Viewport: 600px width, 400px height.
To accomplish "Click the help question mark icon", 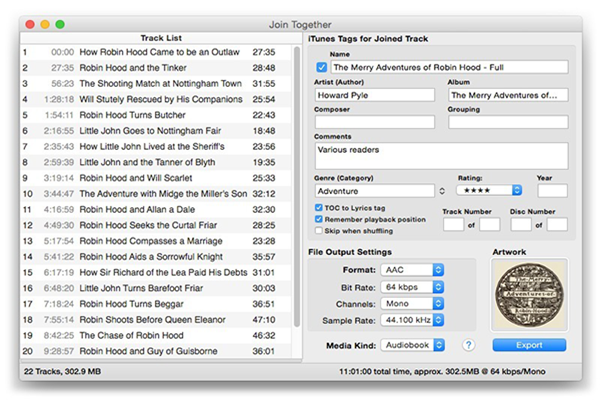I will 469,345.
